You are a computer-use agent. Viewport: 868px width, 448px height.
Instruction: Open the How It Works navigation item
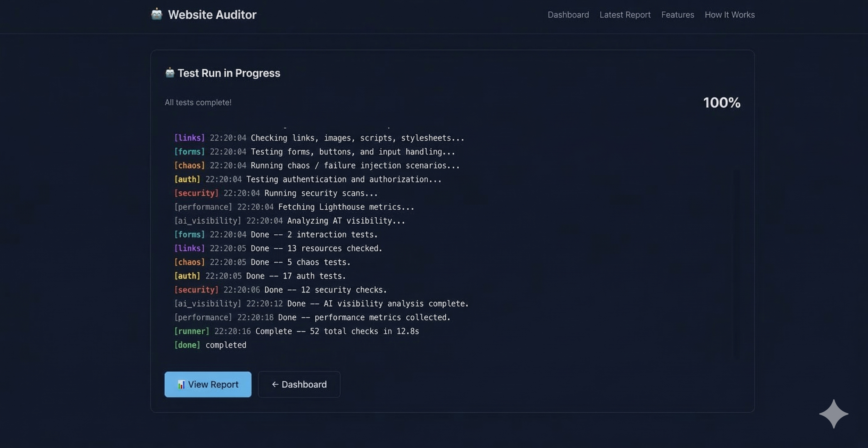pyautogui.click(x=730, y=15)
